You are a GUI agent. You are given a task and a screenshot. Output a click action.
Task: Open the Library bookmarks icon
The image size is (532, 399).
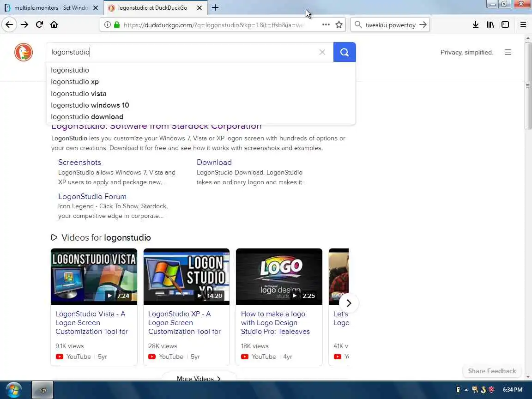[490, 25]
